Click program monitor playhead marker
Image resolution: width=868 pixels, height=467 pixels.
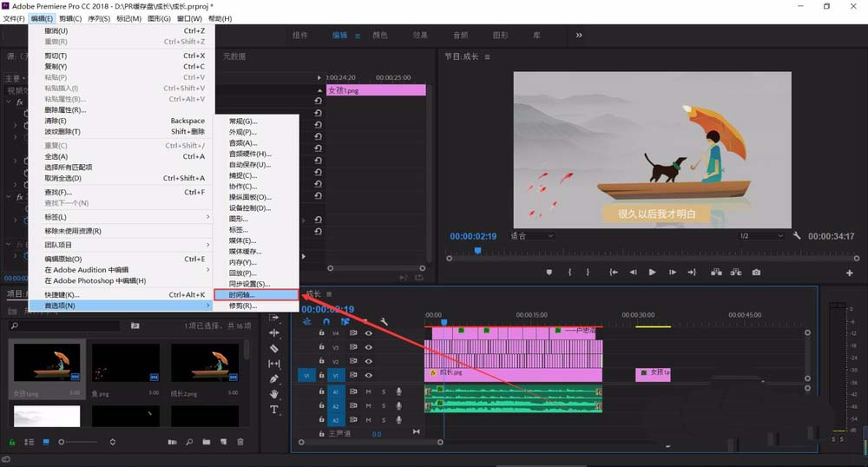tap(477, 251)
